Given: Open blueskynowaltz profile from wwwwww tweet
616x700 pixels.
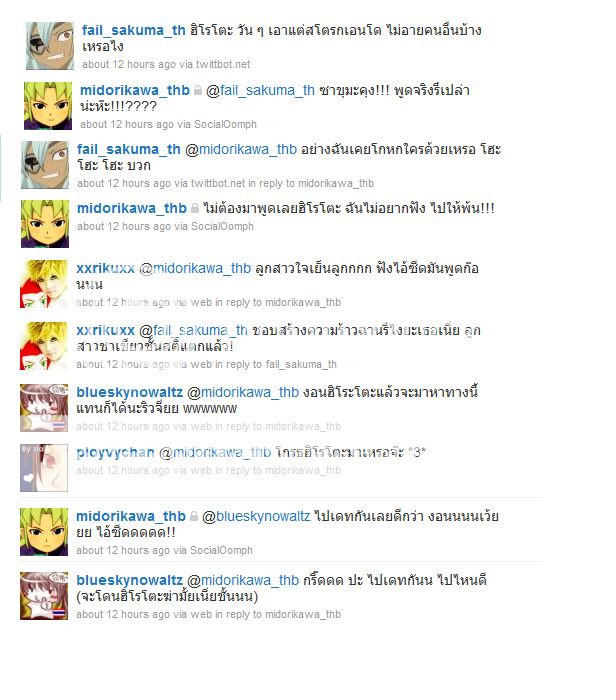Looking at the screenshot, I should (129, 392).
